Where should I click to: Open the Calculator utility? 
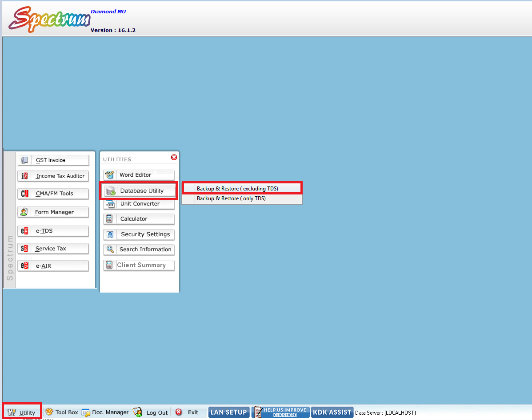point(139,219)
